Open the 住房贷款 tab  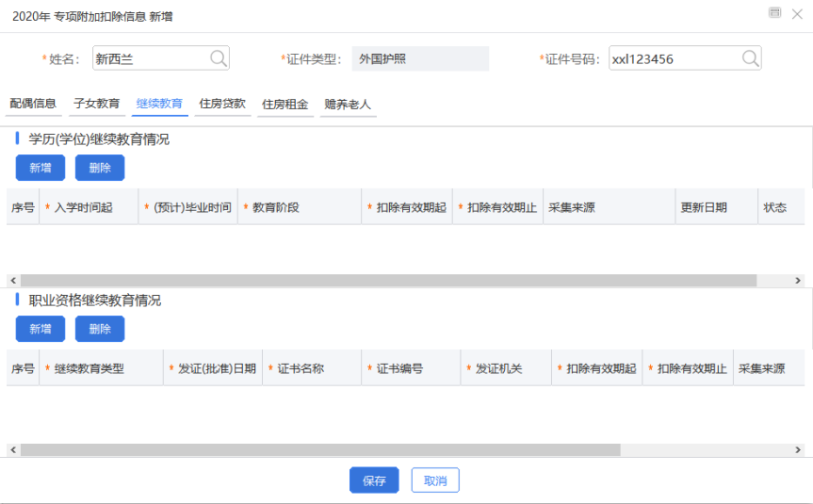click(x=222, y=104)
